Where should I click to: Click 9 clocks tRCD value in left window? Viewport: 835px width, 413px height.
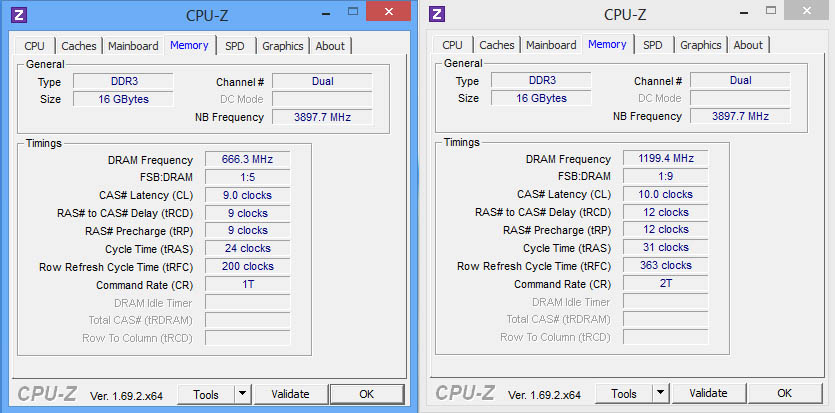pos(248,213)
